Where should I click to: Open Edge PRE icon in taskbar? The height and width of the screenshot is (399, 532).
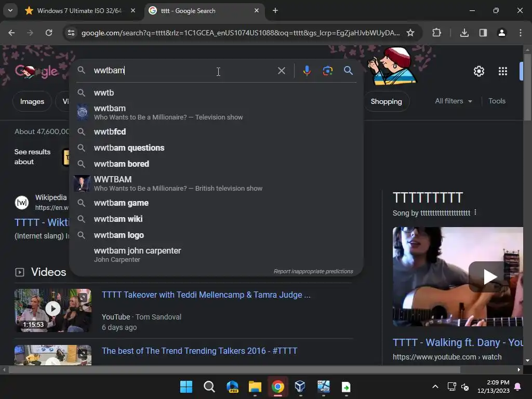tap(232, 387)
